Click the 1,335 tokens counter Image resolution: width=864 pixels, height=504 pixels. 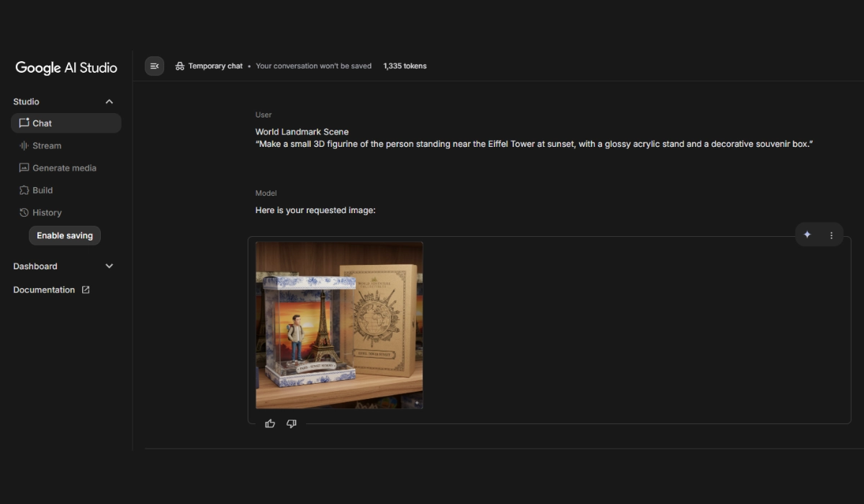[405, 66]
